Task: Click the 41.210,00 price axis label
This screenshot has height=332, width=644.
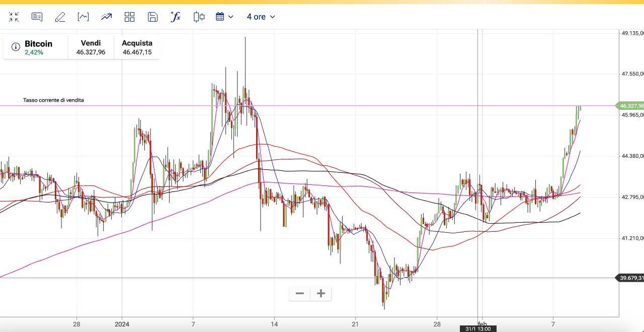Action: point(632,238)
